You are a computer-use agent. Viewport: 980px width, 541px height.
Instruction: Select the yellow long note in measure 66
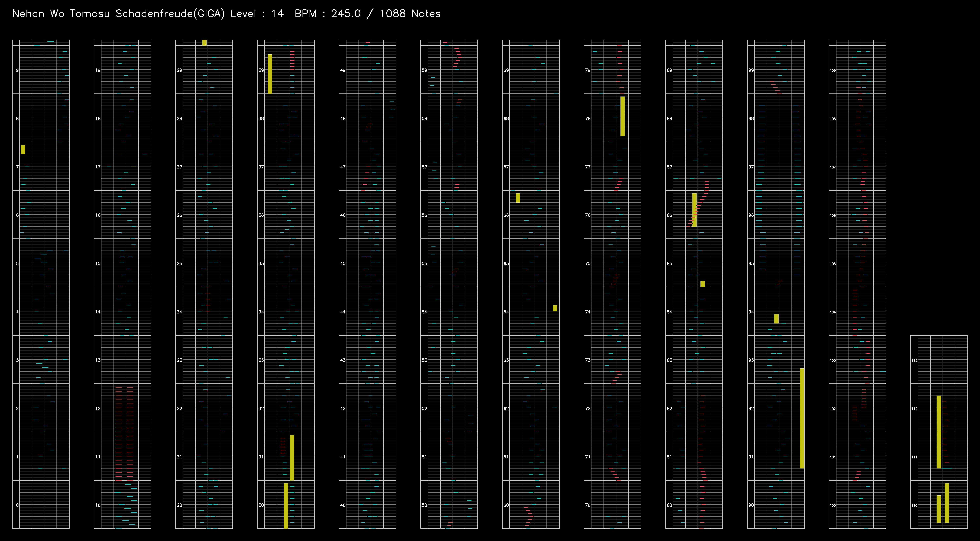(x=518, y=198)
